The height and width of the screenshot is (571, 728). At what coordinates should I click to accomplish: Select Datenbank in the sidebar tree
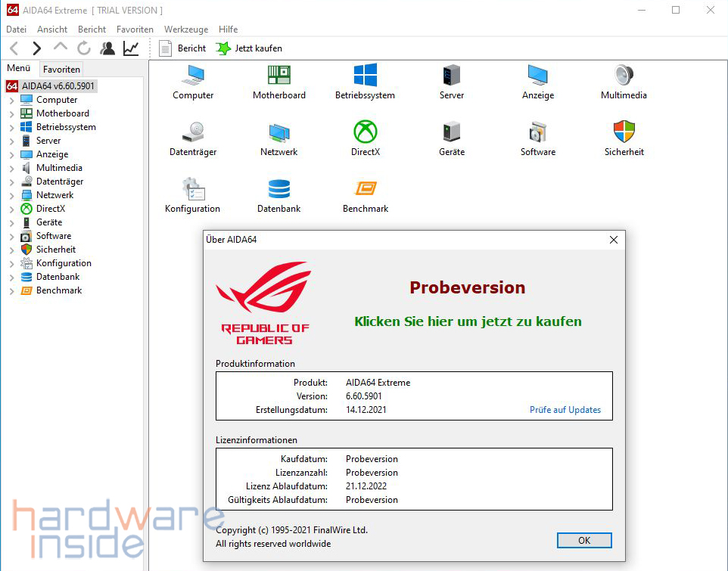pos(58,277)
